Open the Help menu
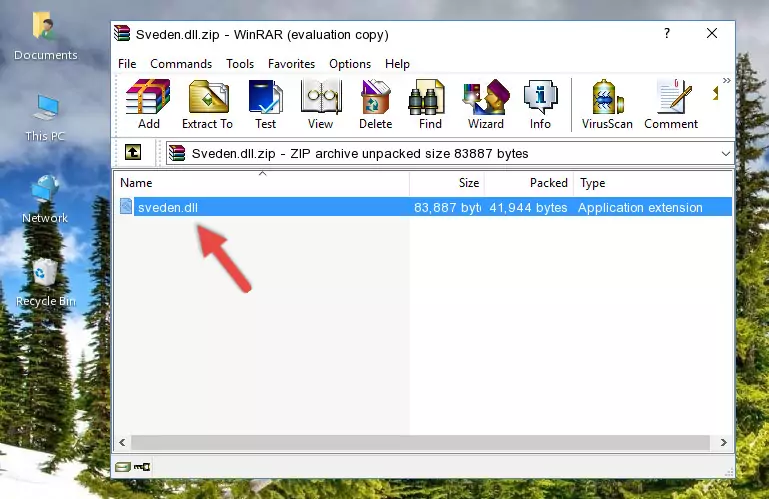Viewport: 769px width, 499px height. coord(397,64)
